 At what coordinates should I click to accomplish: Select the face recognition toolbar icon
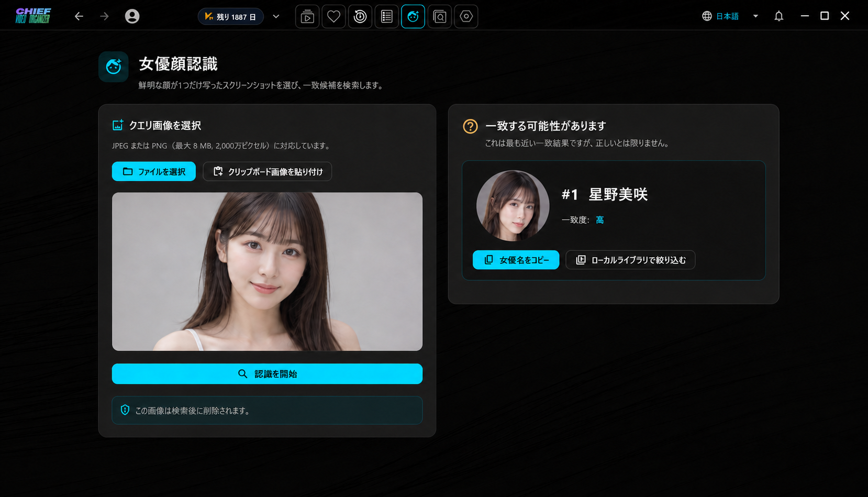(413, 17)
